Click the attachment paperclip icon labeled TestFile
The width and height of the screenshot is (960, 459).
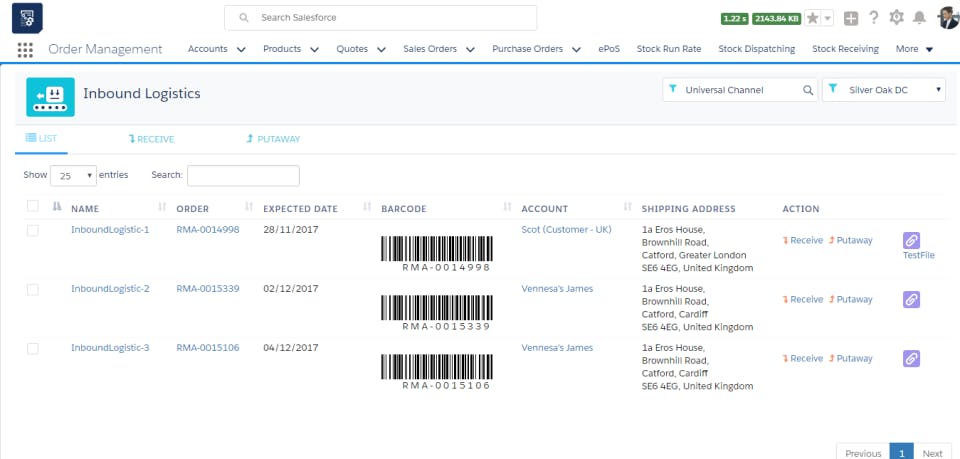click(911, 241)
